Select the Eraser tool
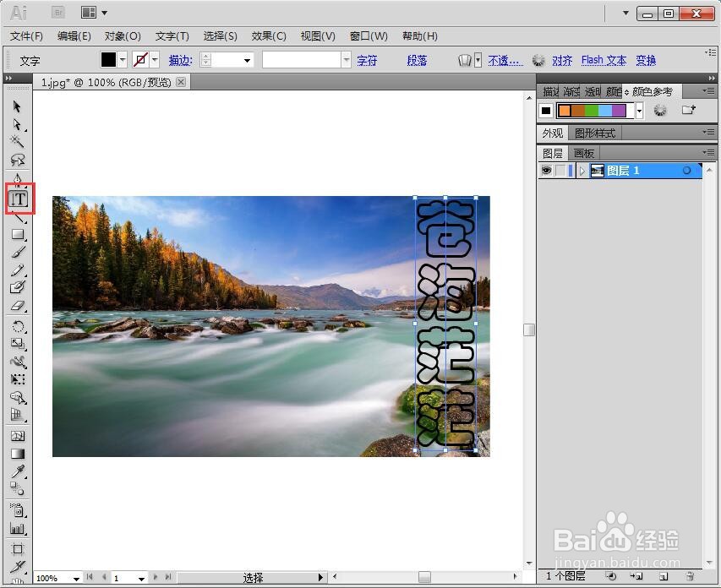The height and width of the screenshot is (588, 721). [x=18, y=306]
